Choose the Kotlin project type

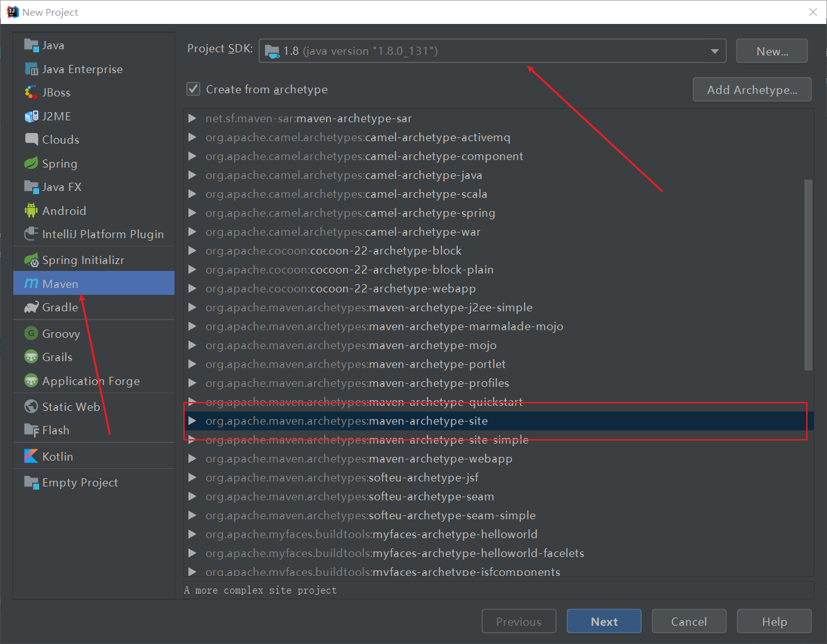94,456
